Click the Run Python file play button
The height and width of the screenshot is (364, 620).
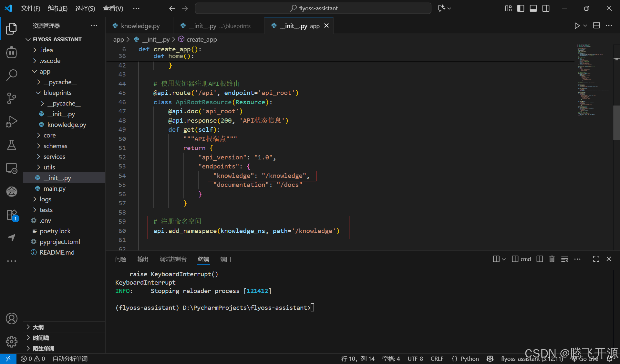pyautogui.click(x=577, y=26)
